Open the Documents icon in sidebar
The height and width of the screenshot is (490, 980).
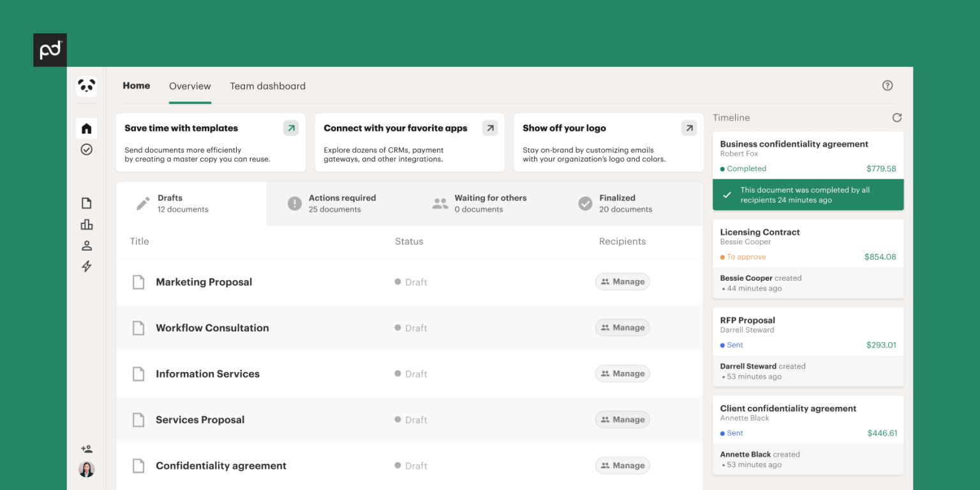[x=87, y=204]
